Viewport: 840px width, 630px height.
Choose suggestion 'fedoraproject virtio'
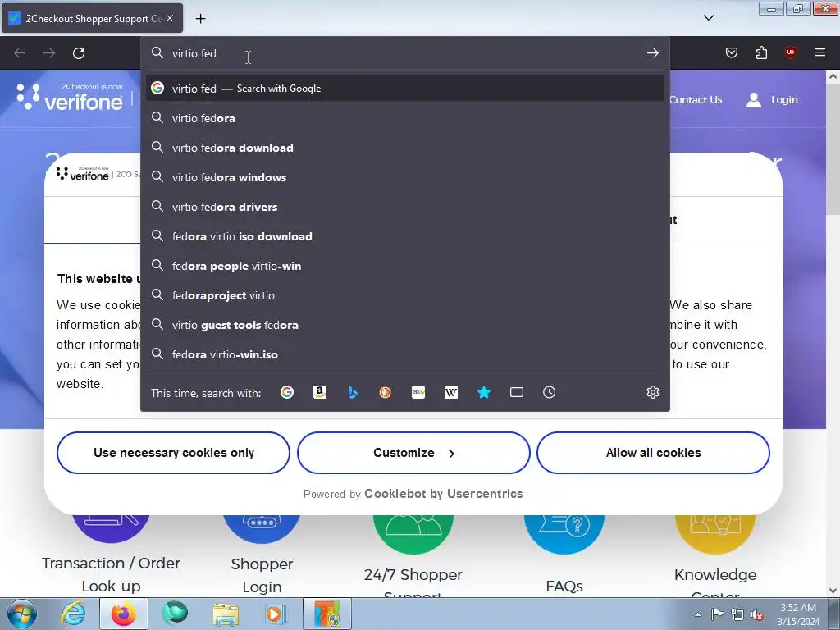[405, 295]
